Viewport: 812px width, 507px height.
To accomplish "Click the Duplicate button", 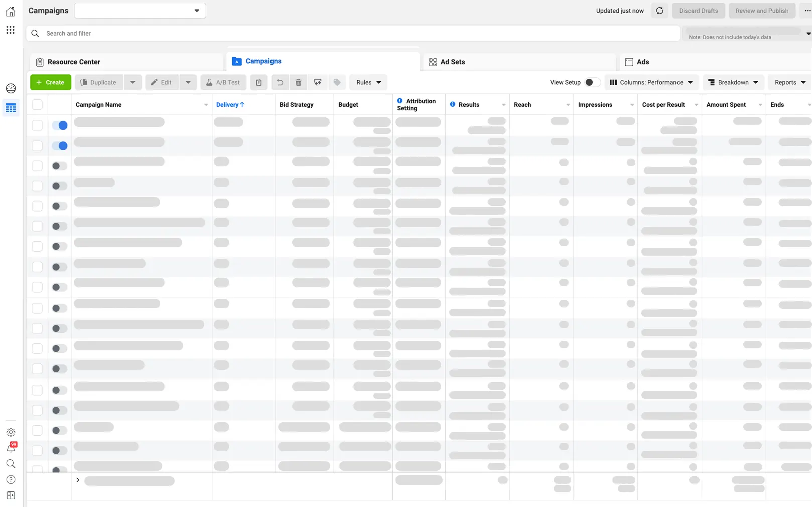I will coord(99,82).
